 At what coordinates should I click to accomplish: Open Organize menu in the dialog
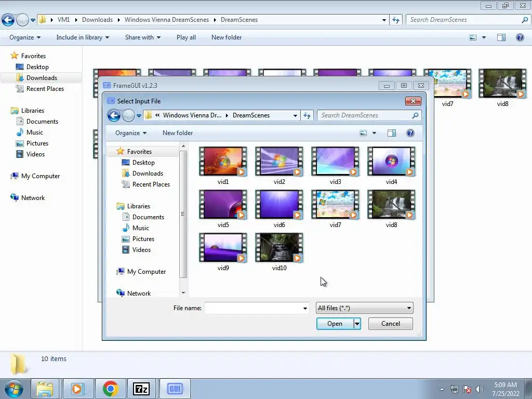pyautogui.click(x=130, y=133)
